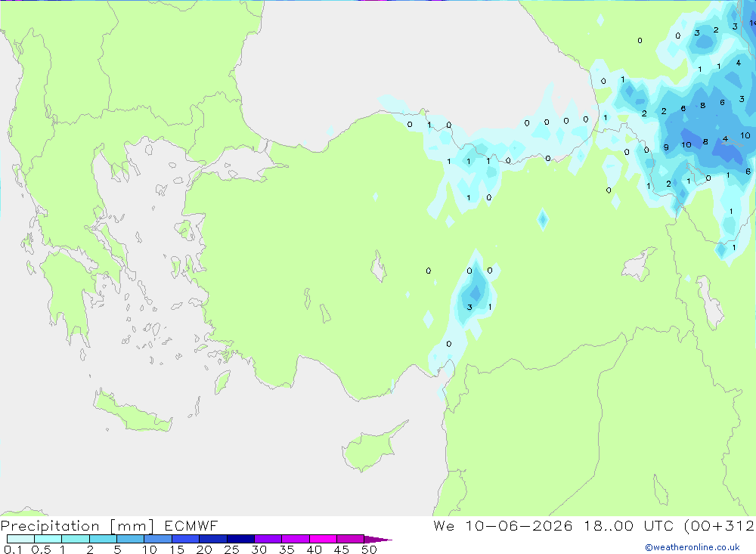Select the 0.5–1 mm legend color swatch
The width and height of the screenshot is (756, 554).
48,539
